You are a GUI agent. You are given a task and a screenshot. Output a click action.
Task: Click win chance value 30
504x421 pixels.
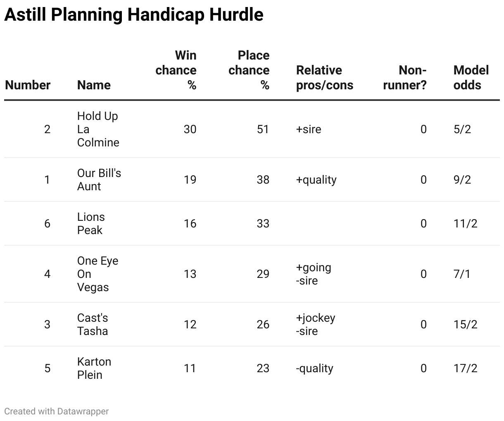[x=190, y=129]
